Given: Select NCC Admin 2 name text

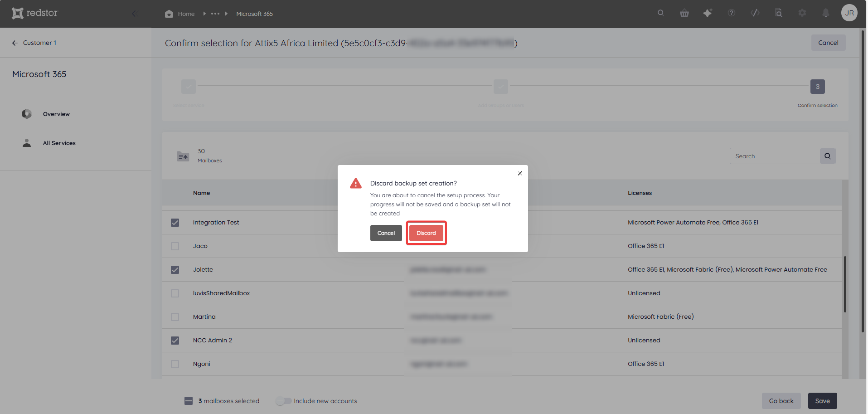Looking at the screenshot, I should click(212, 341).
